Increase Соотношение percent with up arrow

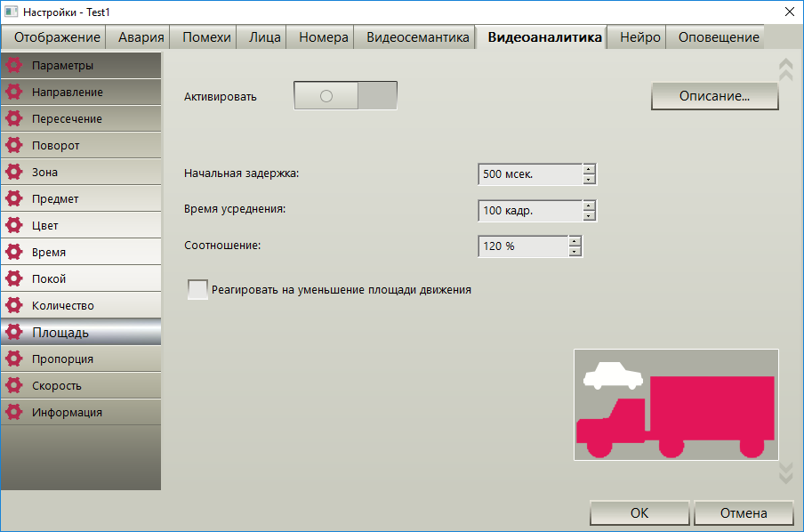[575, 241]
